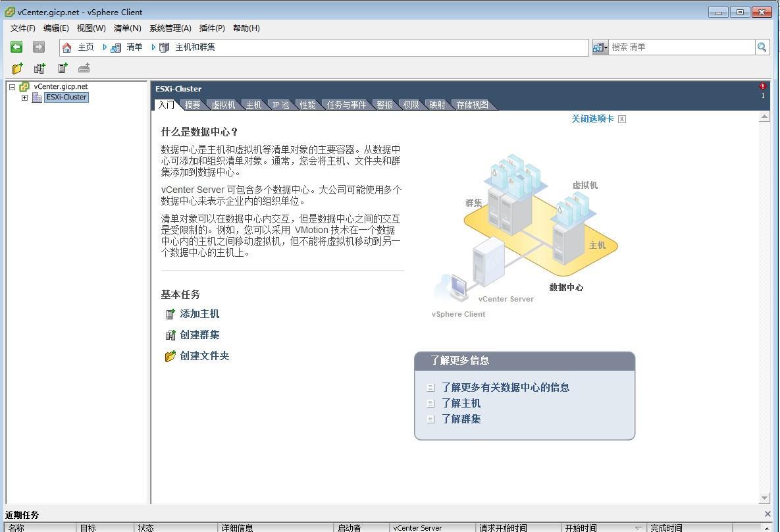Click the 创建文件夹 link
780x532 pixels.
[x=205, y=356]
